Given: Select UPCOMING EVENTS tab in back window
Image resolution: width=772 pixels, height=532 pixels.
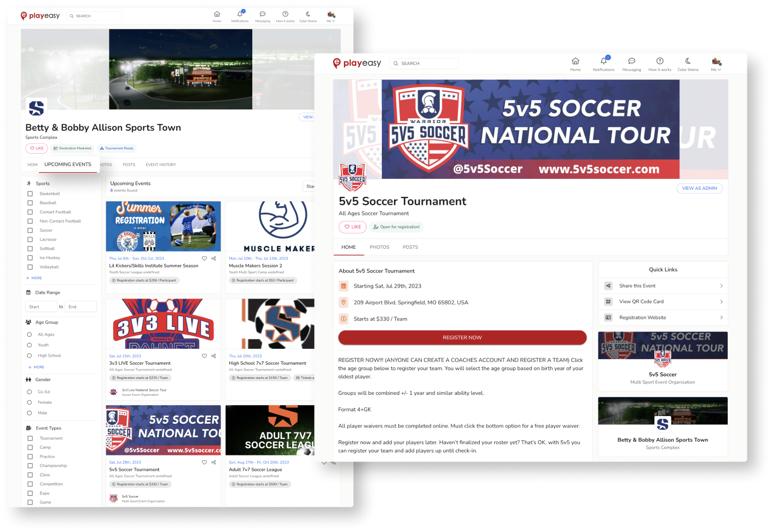Looking at the screenshot, I should [x=68, y=164].
